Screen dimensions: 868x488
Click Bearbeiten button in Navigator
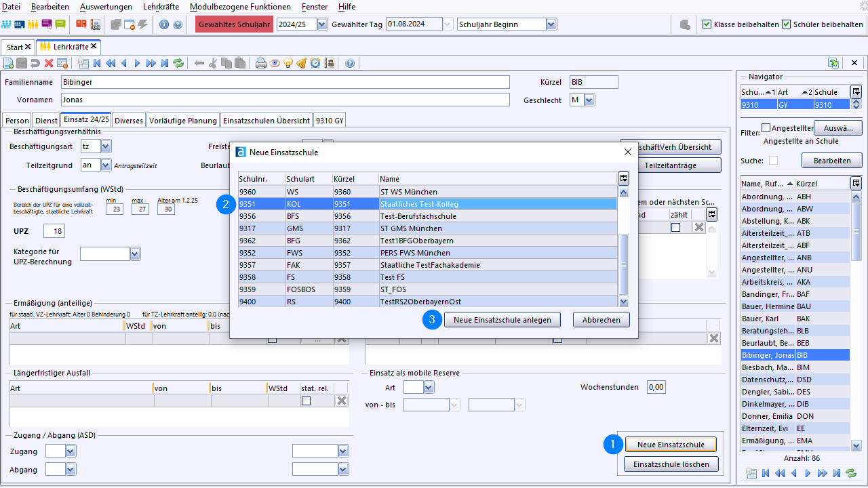click(x=832, y=161)
